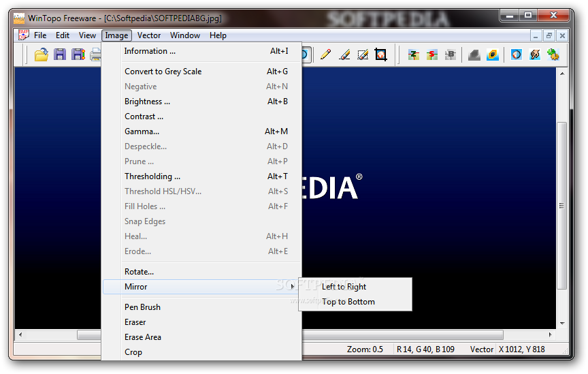This screenshot has height=374, width=588.
Task: Click the green gears options icon
Action: point(553,54)
